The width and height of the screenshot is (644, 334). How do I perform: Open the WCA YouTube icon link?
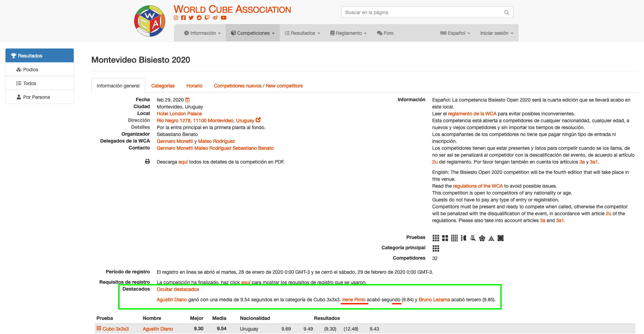click(x=224, y=18)
